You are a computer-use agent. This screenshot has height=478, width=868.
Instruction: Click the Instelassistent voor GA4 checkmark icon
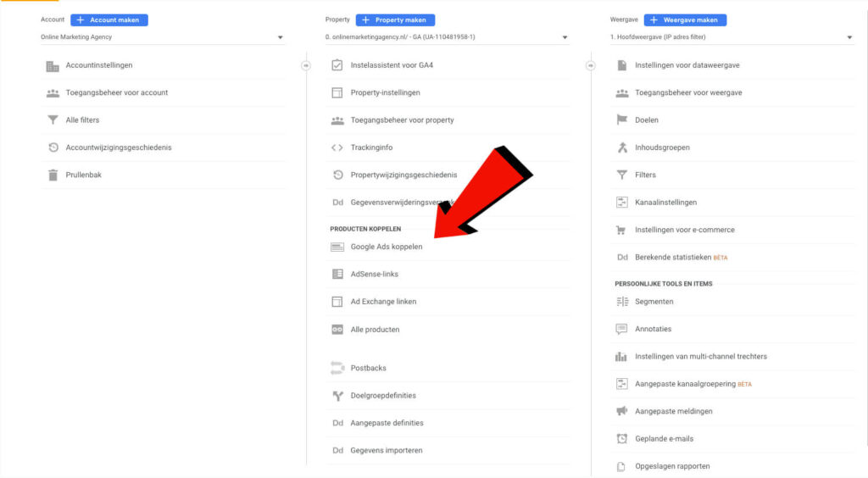coord(337,65)
